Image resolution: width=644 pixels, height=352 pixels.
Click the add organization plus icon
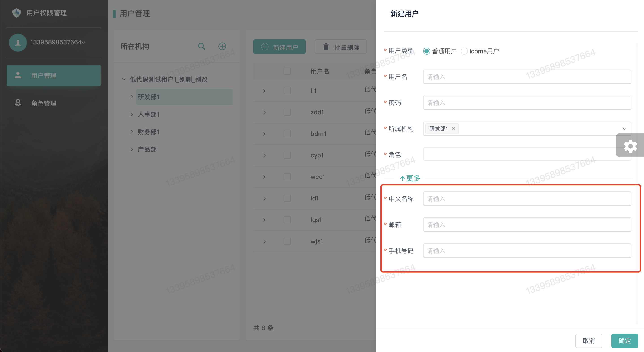(222, 46)
